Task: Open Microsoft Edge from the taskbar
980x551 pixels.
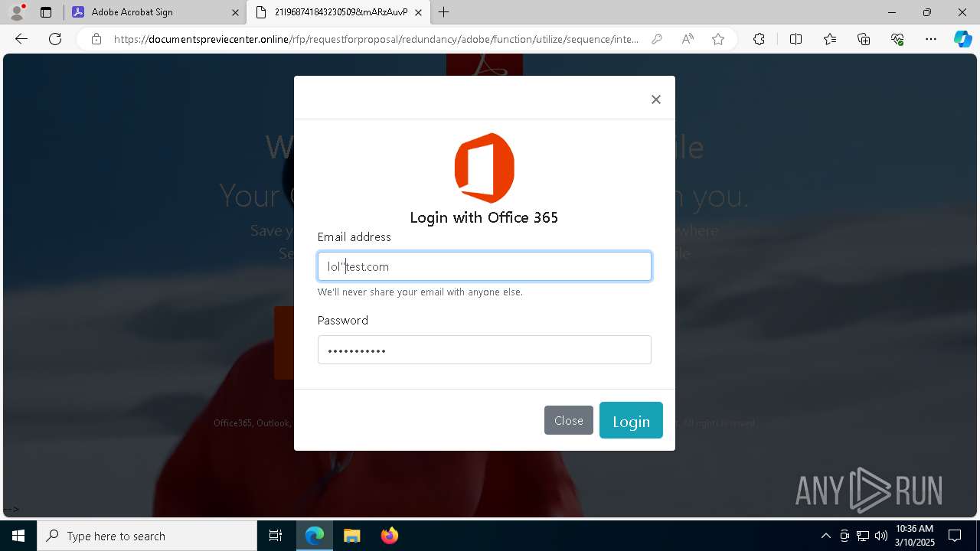Action: pos(315,536)
